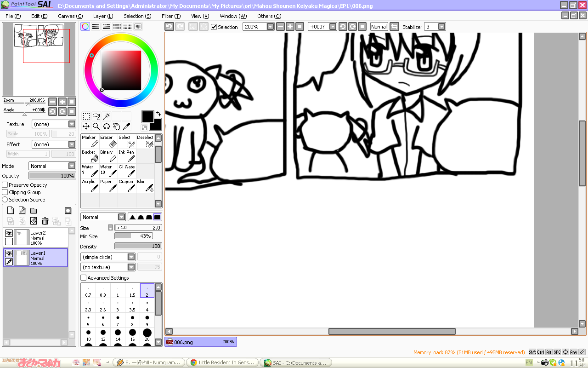Viewport: 588px width, 368px height.
Task: Open the Texture dropdown
Action: tap(54, 124)
